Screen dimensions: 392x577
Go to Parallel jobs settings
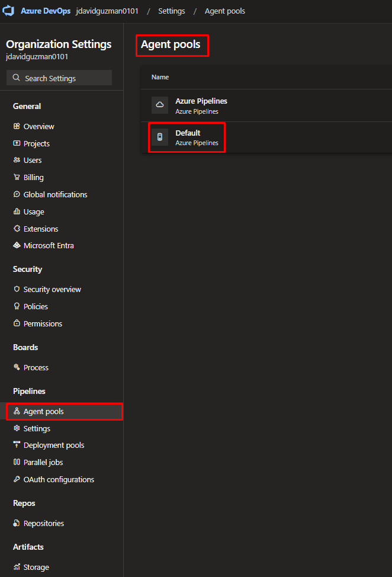click(x=43, y=462)
